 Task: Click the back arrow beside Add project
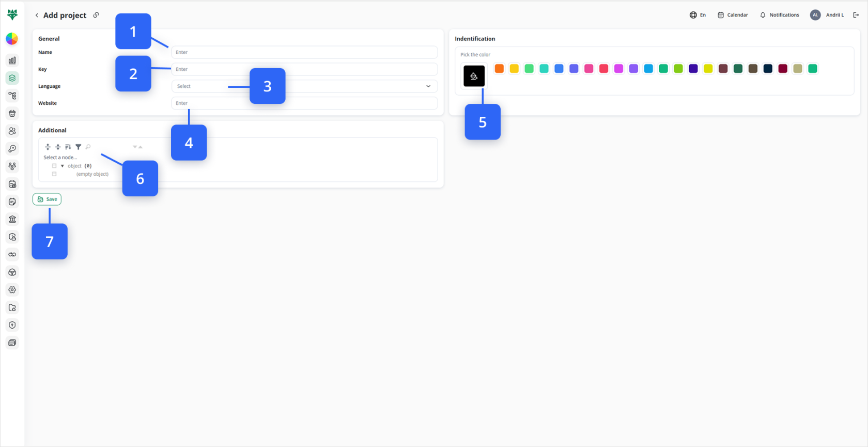(37, 16)
